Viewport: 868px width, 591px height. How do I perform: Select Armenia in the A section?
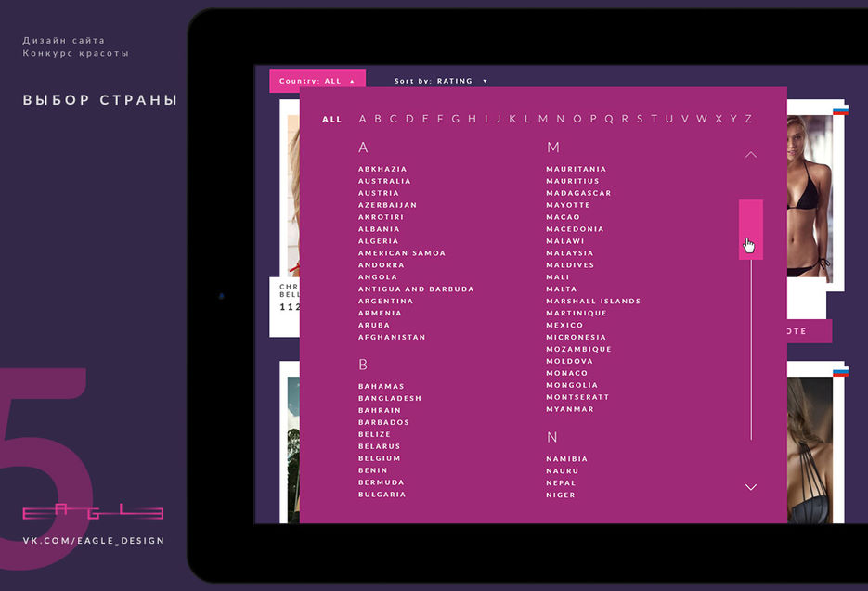coord(380,314)
